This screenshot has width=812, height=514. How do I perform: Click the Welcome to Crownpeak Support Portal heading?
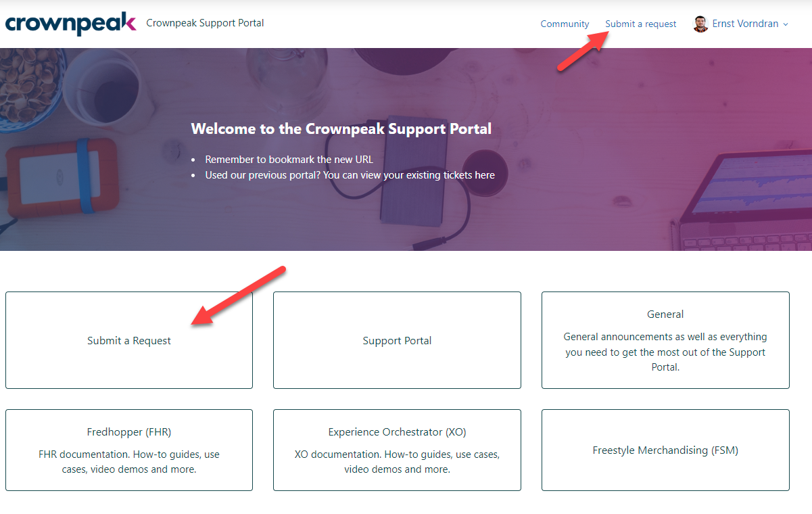point(341,128)
